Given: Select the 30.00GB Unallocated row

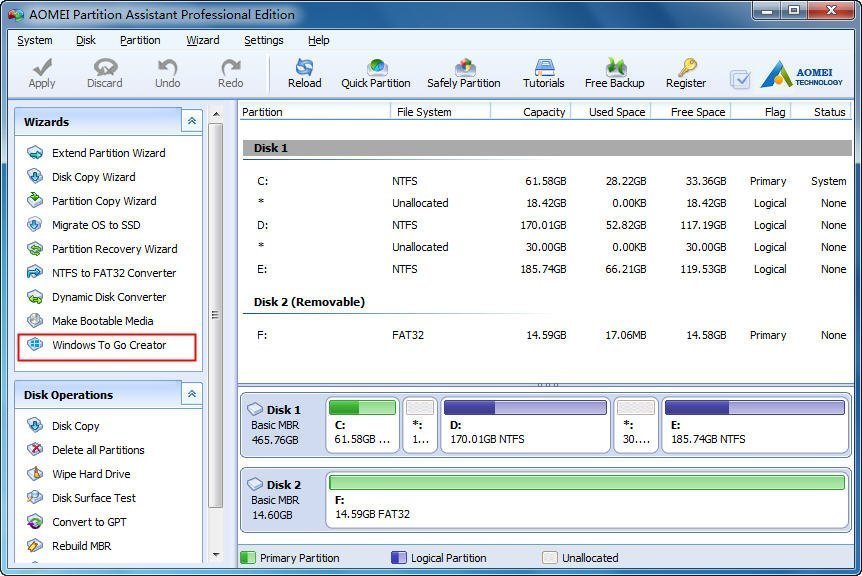Looking at the screenshot, I should [x=547, y=247].
